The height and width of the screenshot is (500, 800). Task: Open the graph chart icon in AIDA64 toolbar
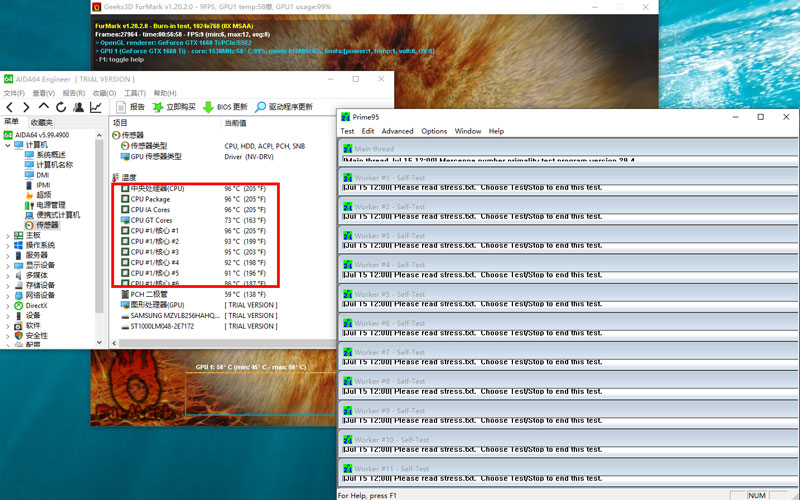pyautogui.click(x=95, y=107)
